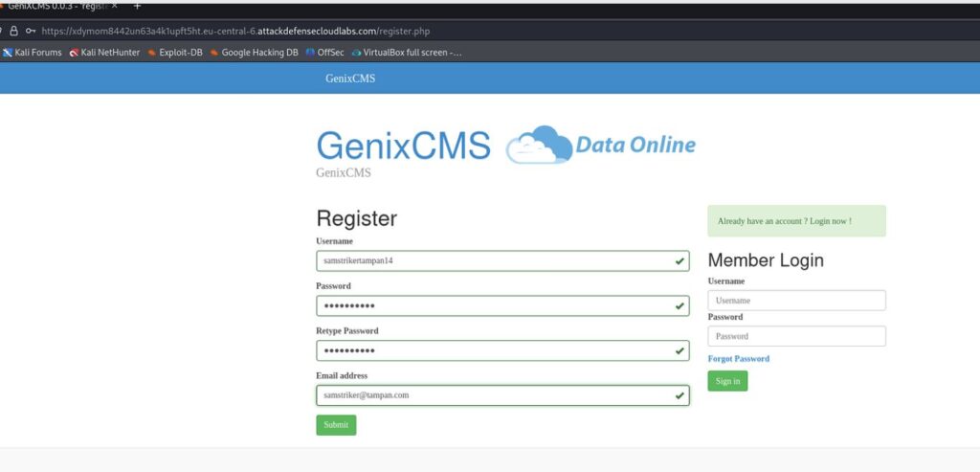Screen dimensions: 980x472
Task: Open the Kali Forums bookmark
Action: pyautogui.click(x=32, y=53)
